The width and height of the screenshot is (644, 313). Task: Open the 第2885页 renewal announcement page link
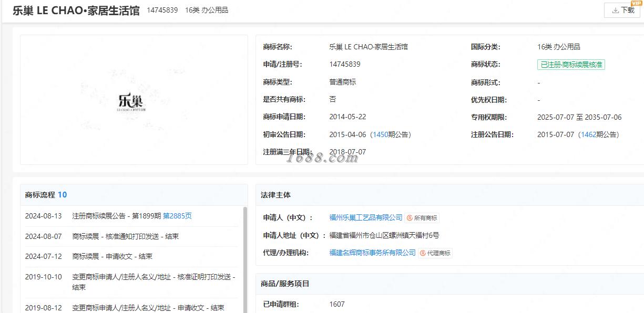[x=177, y=216]
